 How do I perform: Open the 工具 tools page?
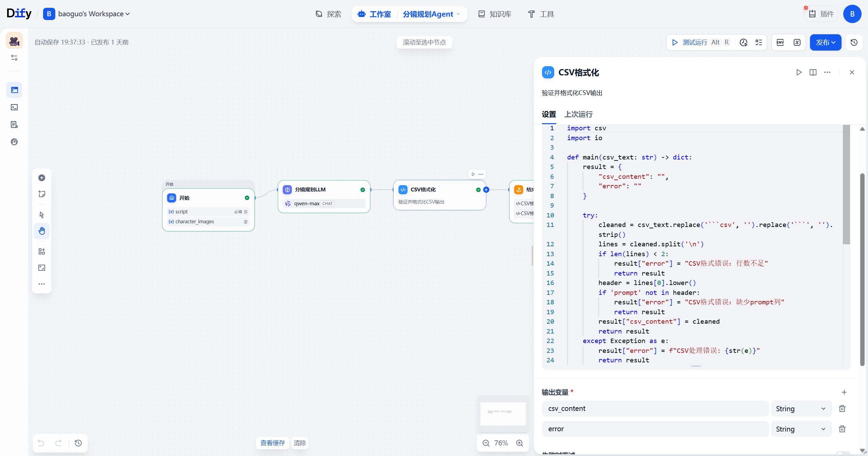click(x=541, y=14)
